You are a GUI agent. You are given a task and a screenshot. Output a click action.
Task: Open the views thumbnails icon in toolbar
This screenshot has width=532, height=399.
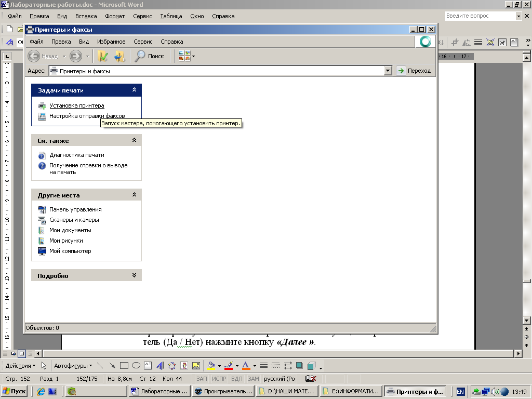(184, 56)
